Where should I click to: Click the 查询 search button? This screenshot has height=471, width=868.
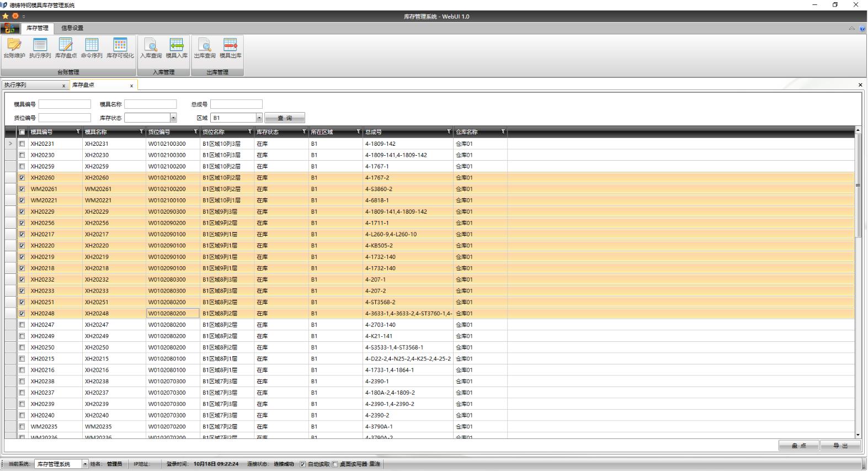[284, 118]
